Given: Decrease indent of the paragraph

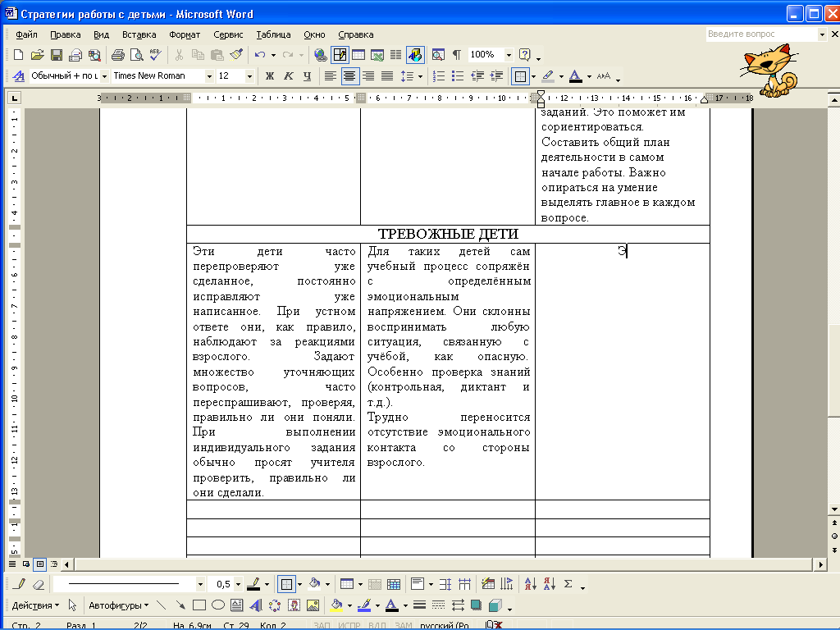Looking at the screenshot, I should (477, 76).
